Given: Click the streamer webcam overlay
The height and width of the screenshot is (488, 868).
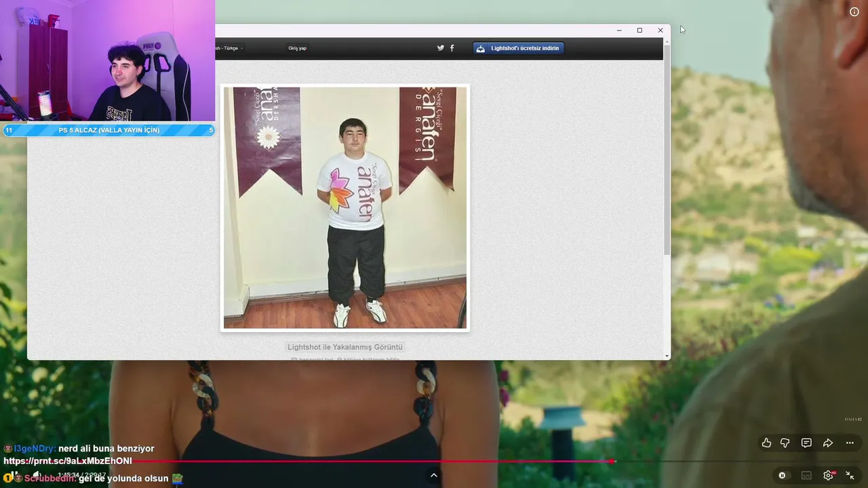Looking at the screenshot, I should [x=108, y=61].
